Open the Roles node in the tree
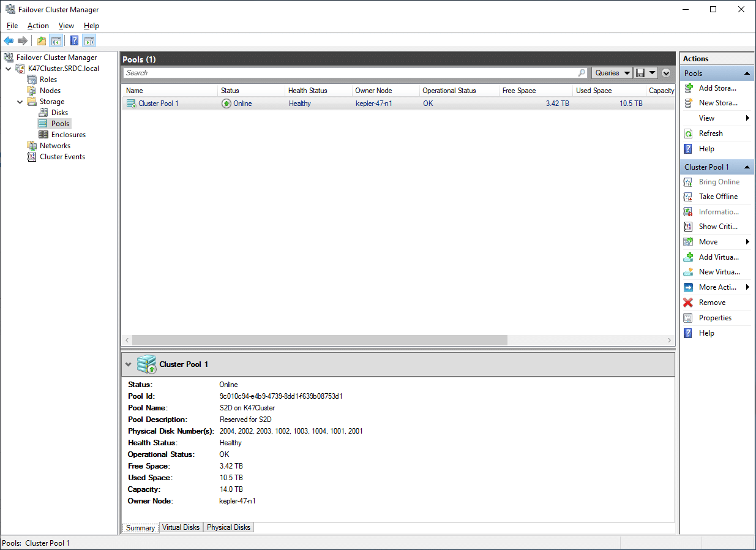 click(48, 80)
